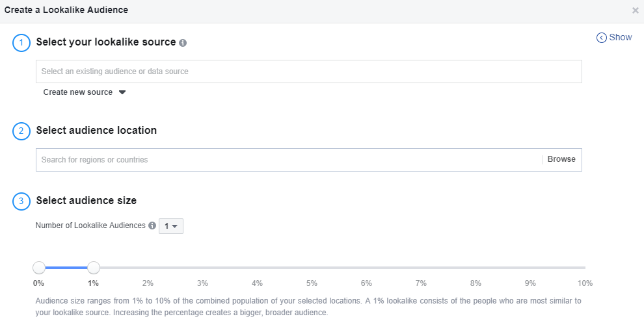
Task: Expand the Create new source dropdown
Action: [84, 92]
